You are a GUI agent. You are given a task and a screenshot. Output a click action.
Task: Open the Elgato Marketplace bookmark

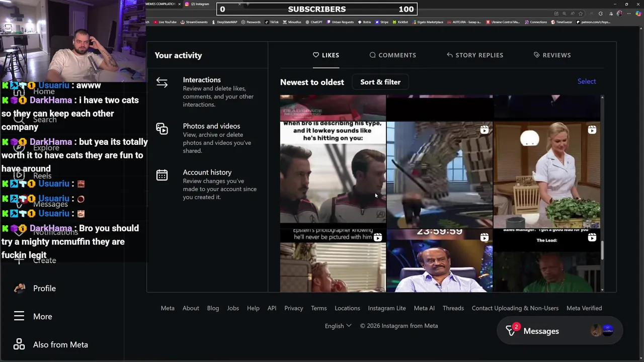coord(428,22)
